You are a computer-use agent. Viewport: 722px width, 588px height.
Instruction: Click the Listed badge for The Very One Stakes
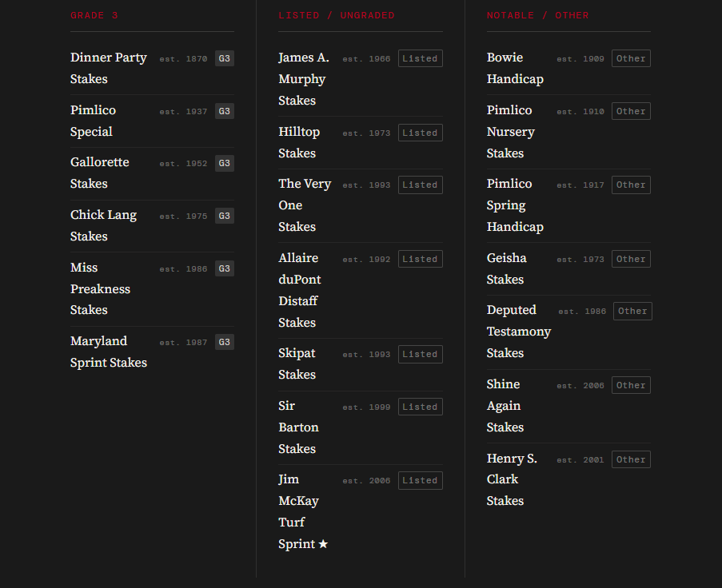pos(420,185)
